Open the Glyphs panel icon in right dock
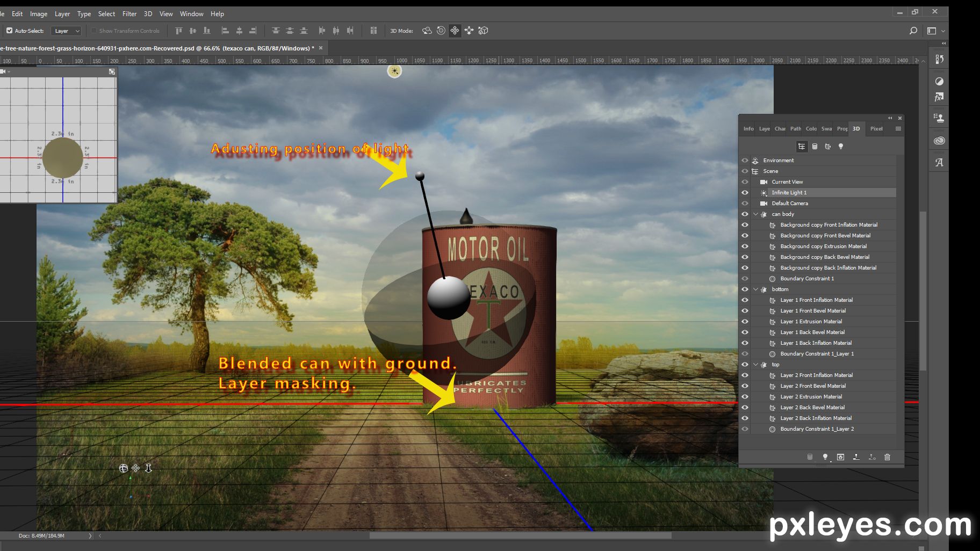 coord(939,162)
